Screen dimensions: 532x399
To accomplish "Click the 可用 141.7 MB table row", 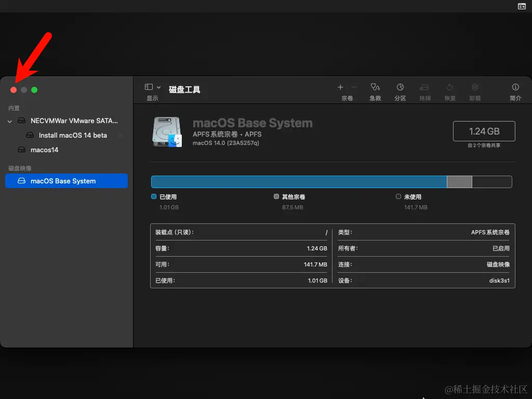I will (241, 264).
